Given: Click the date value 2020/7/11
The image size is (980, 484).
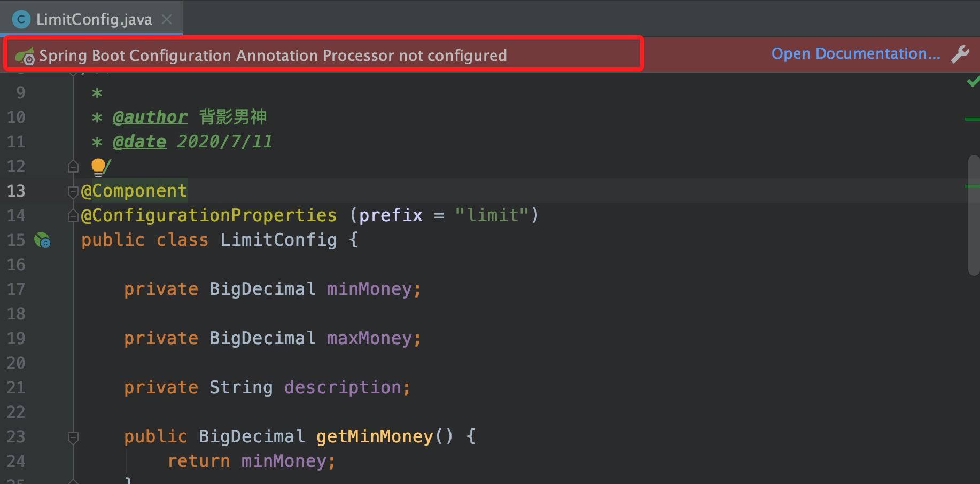Looking at the screenshot, I should coord(224,142).
